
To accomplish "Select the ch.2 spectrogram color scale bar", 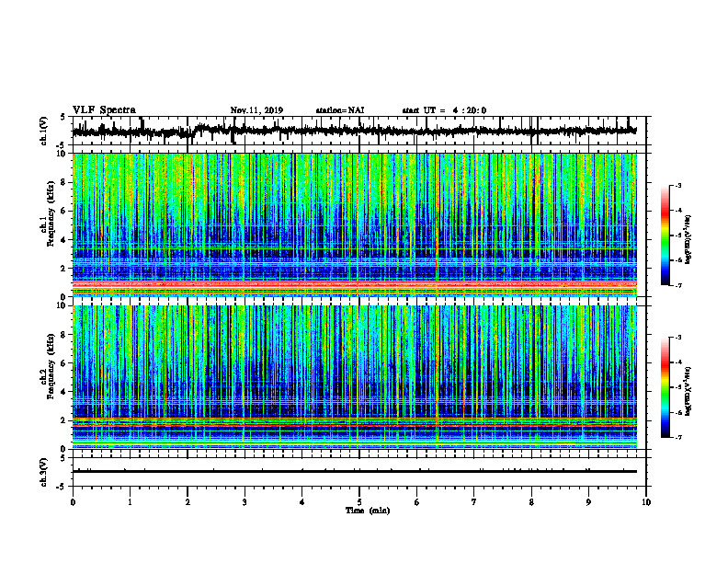I will click(x=665, y=387).
